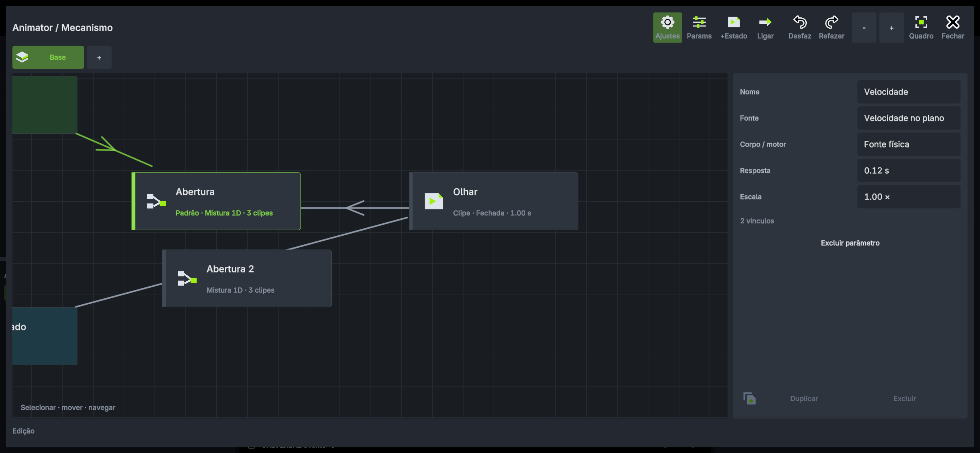Select the green node at top left
Viewport: 980px width, 453px height.
pos(45,105)
